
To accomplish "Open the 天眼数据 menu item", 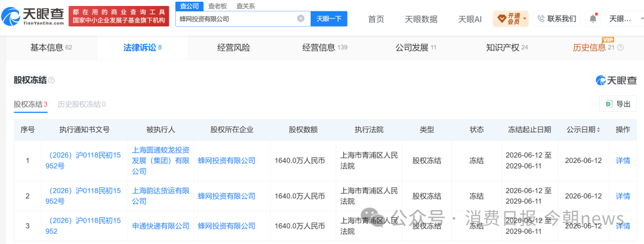I will point(421,19).
